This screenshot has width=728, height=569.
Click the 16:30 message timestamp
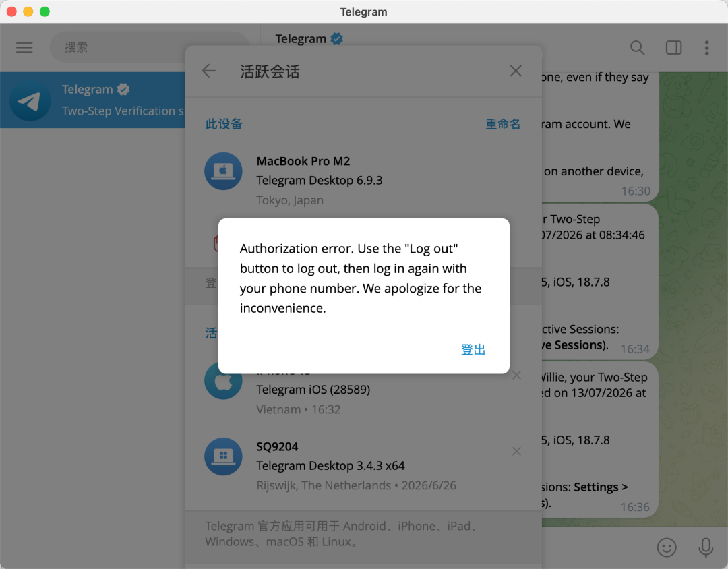tap(636, 191)
